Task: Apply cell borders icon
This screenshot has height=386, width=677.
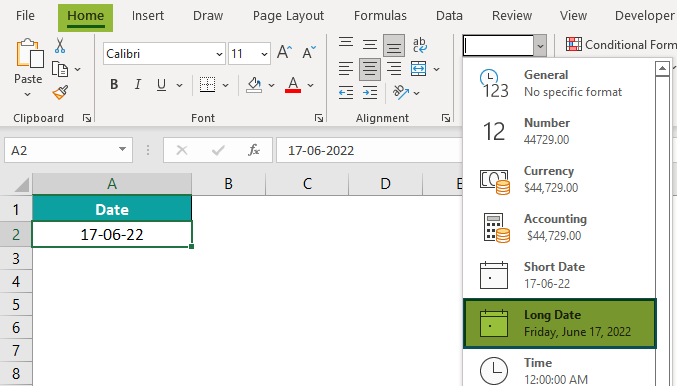Action: coord(207,85)
